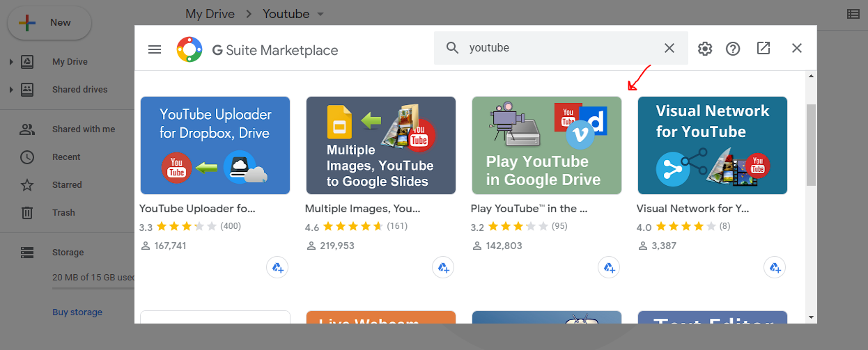Viewport: 868px width, 350px height.
Task: Click the youtube search input field
Action: (557, 48)
